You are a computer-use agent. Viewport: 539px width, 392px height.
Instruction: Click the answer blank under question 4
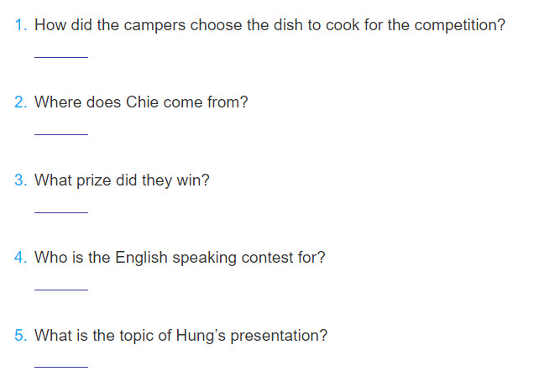pyautogui.click(x=60, y=285)
